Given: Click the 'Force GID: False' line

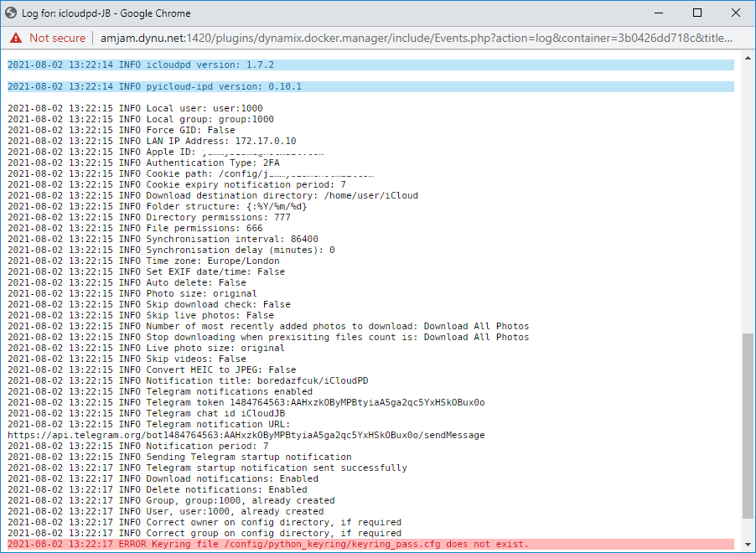Looking at the screenshot, I should coord(122,130).
